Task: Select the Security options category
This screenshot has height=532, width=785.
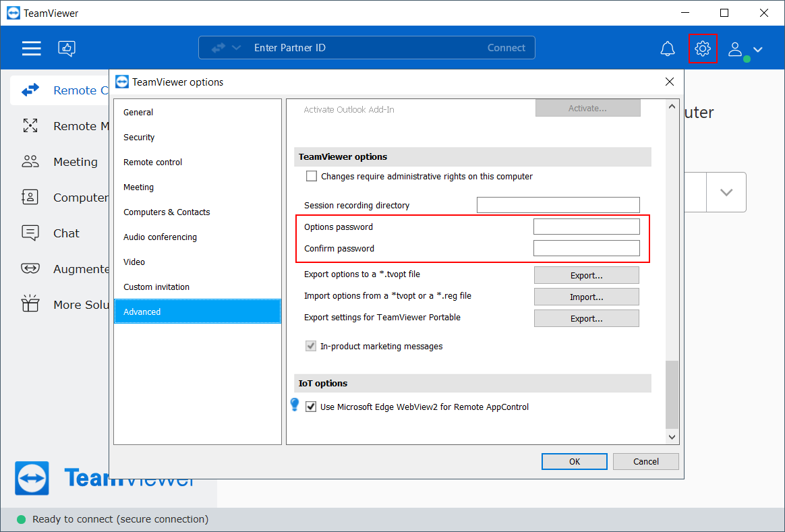Action: point(139,138)
